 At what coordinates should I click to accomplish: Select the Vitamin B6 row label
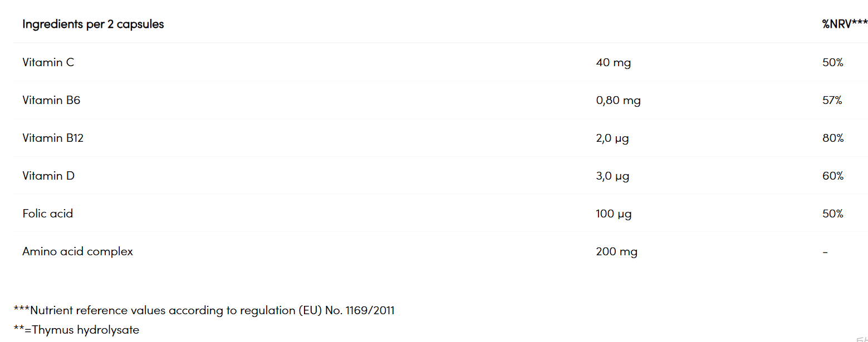pyautogui.click(x=51, y=100)
